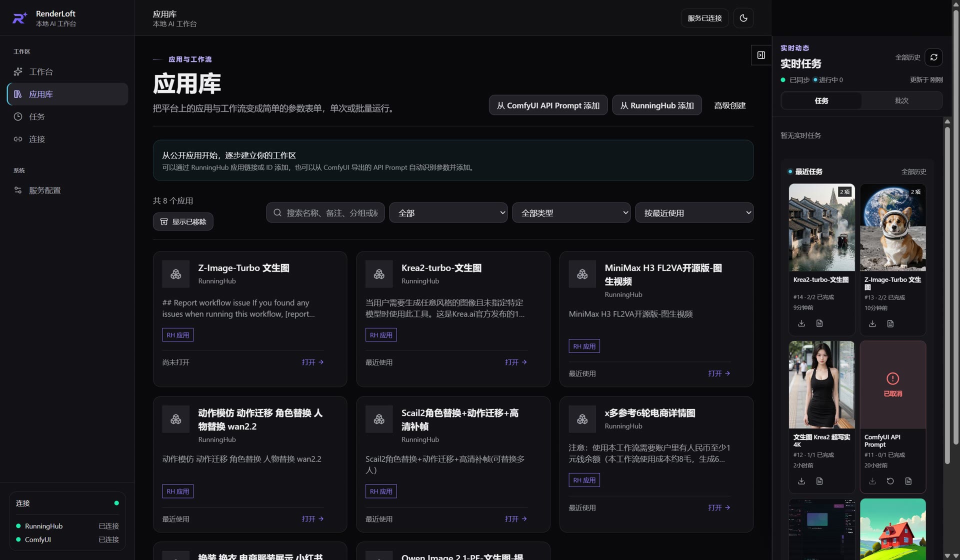
Task: Toggle dark mode with the moon icon
Action: 743,18
